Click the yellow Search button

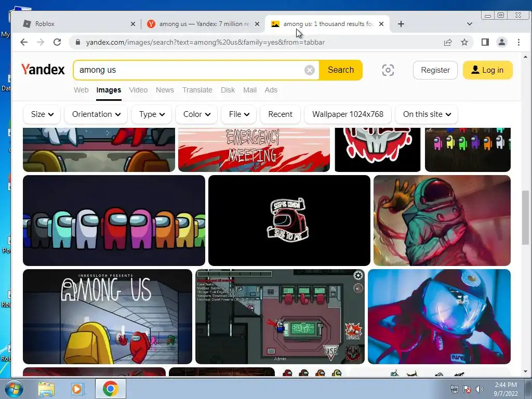coord(341,70)
